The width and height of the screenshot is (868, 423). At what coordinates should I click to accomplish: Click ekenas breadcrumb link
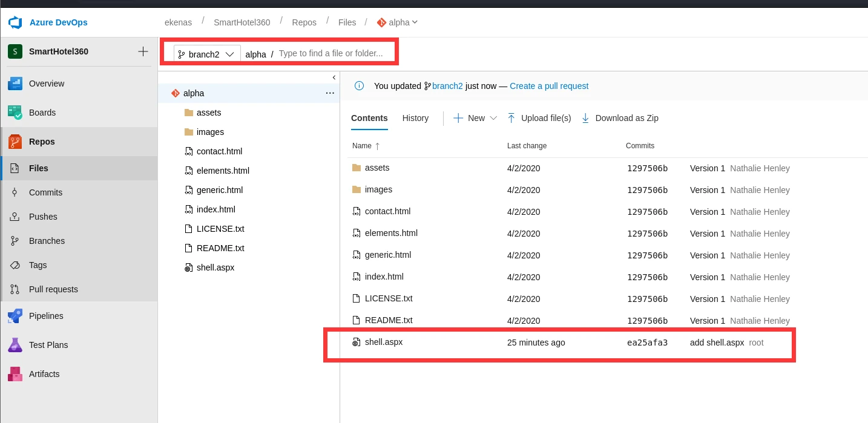(x=178, y=22)
